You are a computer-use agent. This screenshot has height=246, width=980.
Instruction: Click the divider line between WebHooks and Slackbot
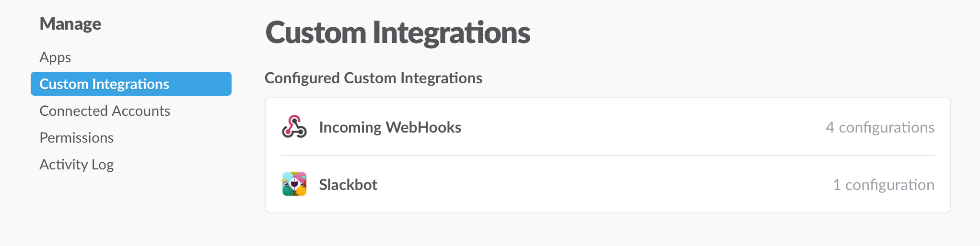(607, 156)
